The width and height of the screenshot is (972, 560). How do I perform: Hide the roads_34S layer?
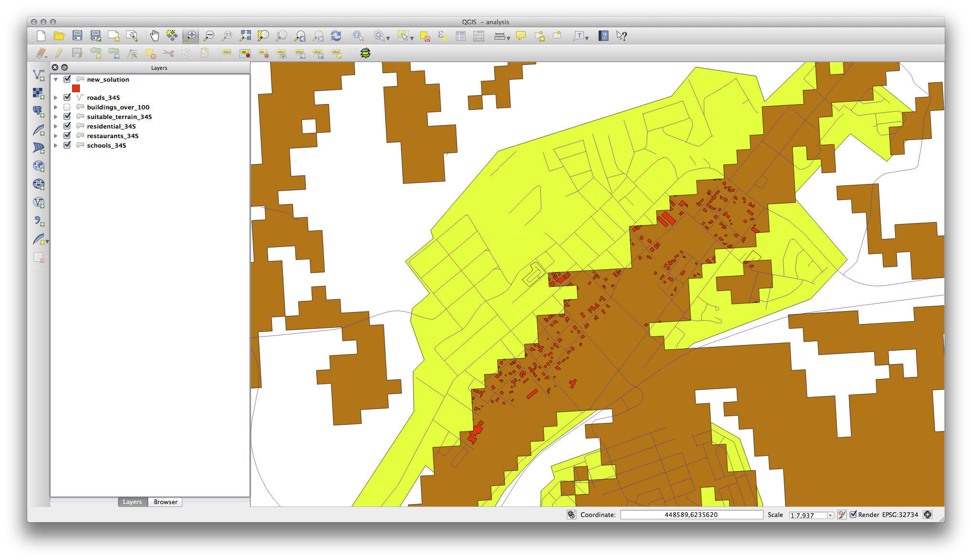(67, 97)
